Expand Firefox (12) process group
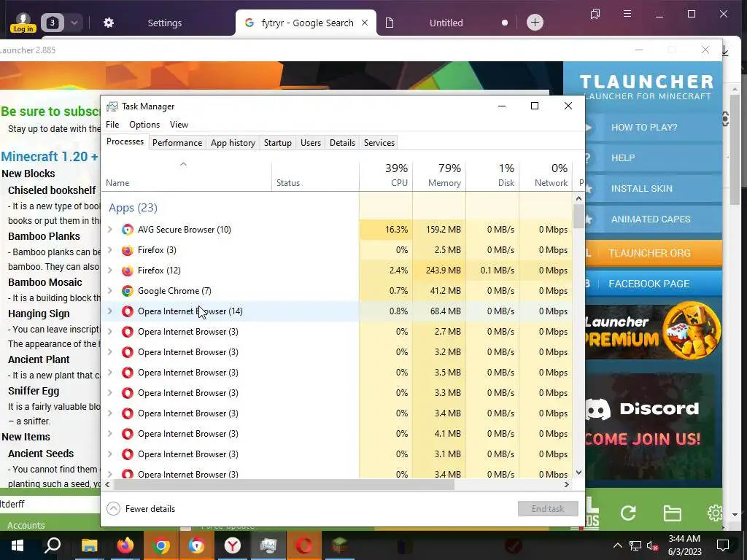The height and width of the screenshot is (560, 747). coord(110,271)
